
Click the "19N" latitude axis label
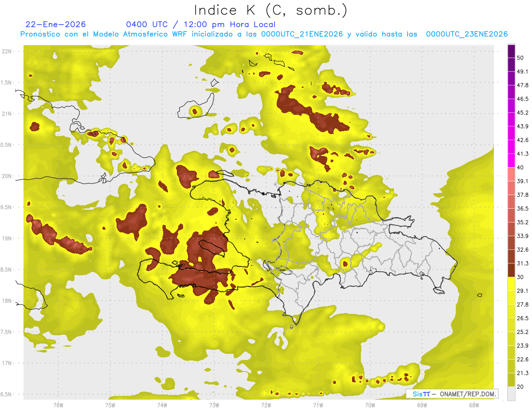(x=7, y=239)
